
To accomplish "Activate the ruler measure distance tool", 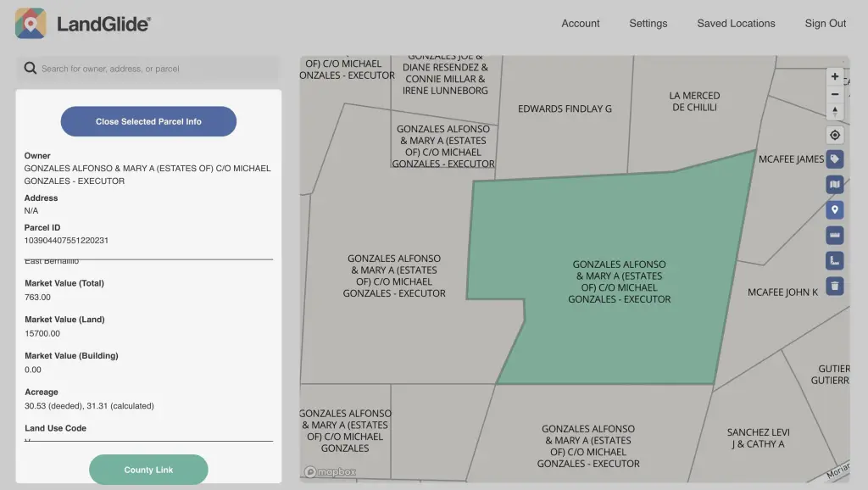I will pyautogui.click(x=835, y=235).
